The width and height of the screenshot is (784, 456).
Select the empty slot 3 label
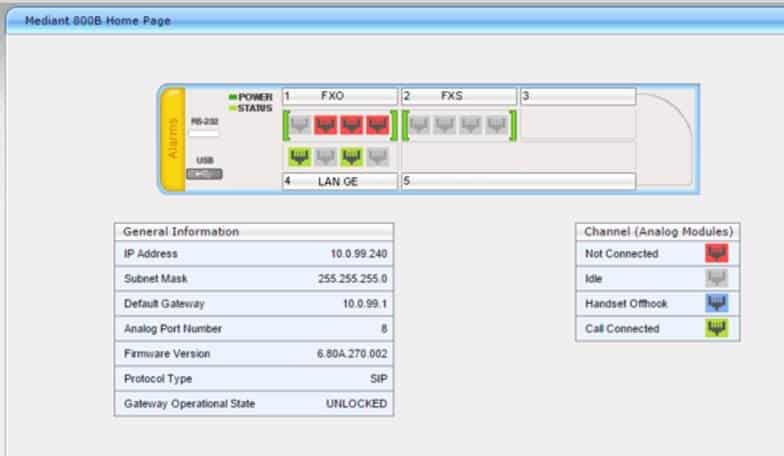point(578,96)
